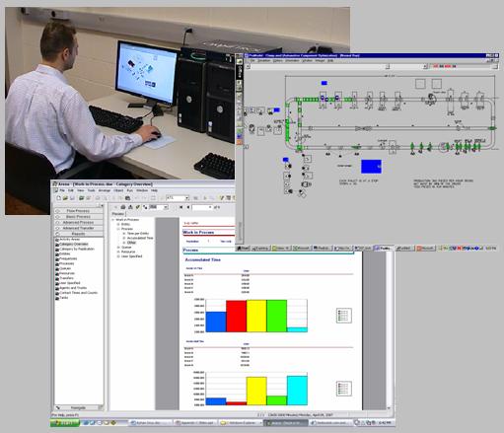Image resolution: width=504 pixels, height=433 pixels.
Task: Open the View menu in Arena
Action: pos(81,190)
